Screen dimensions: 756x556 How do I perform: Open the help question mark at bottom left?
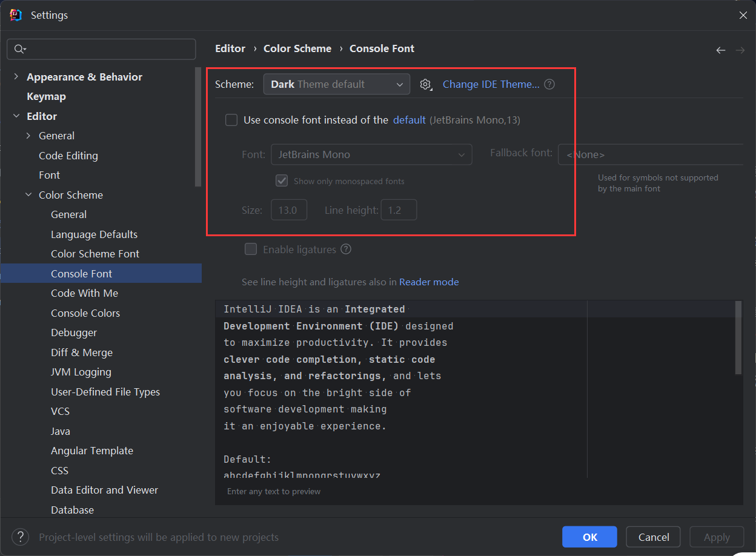point(20,537)
